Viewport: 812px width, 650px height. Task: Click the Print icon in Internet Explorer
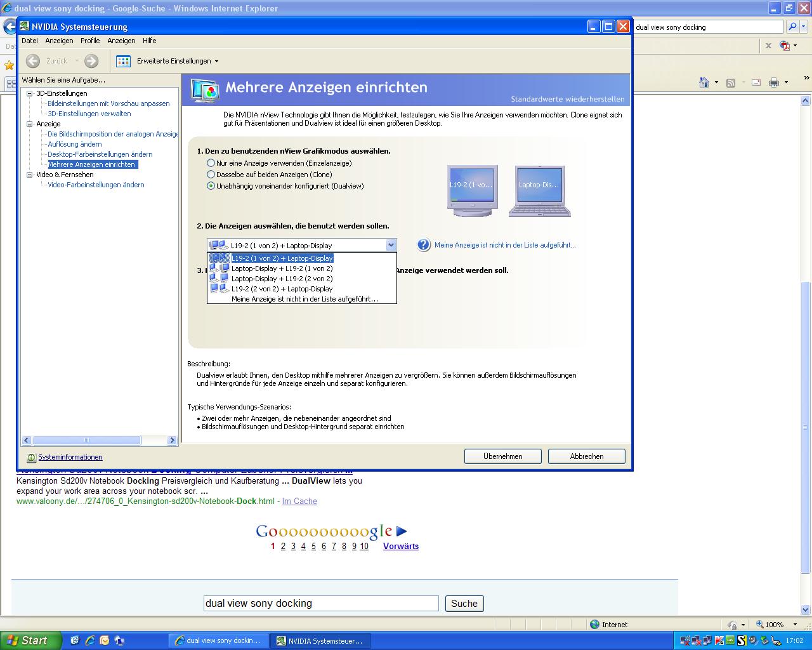[x=774, y=83]
